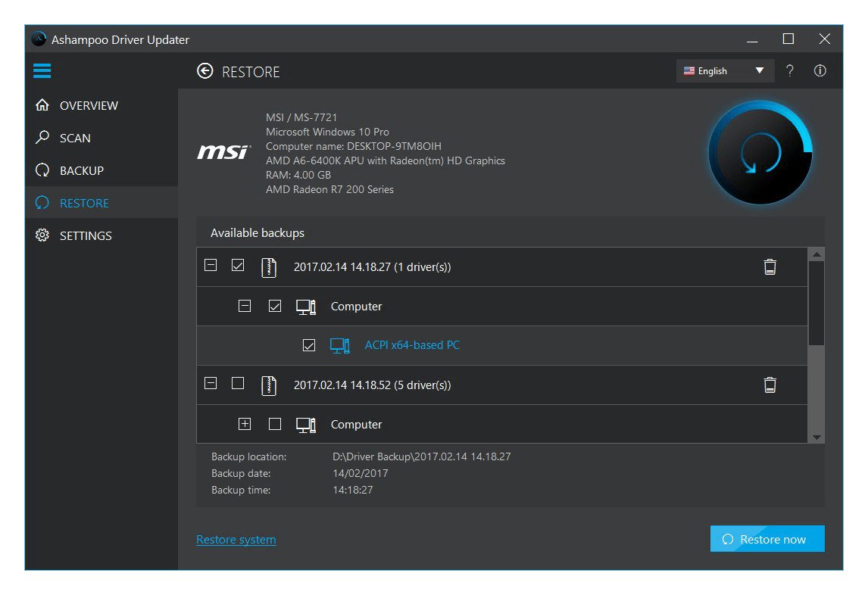Uncheck the 2017.02.14 14.18.27 backup
Screen dimensions: 868x595
[x=237, y=265]
